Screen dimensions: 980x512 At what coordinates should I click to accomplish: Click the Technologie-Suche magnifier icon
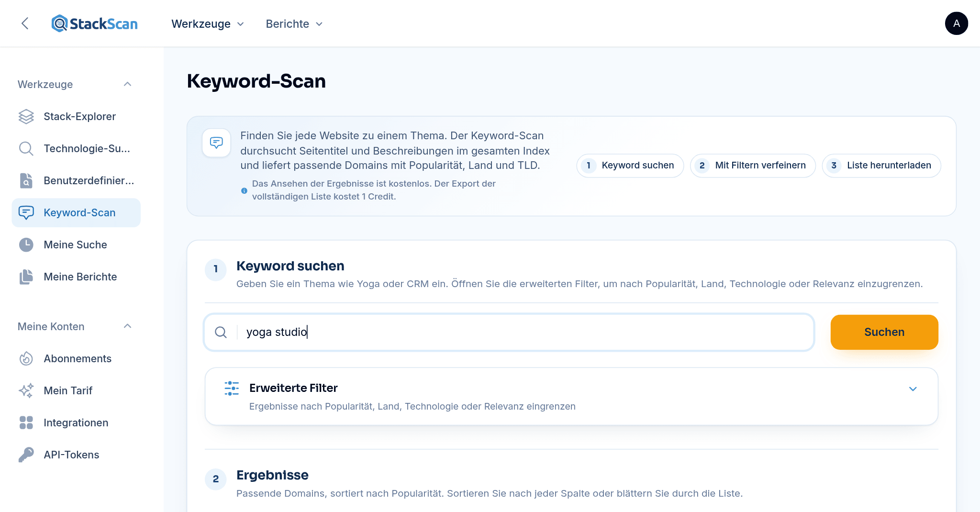point(26,148)
